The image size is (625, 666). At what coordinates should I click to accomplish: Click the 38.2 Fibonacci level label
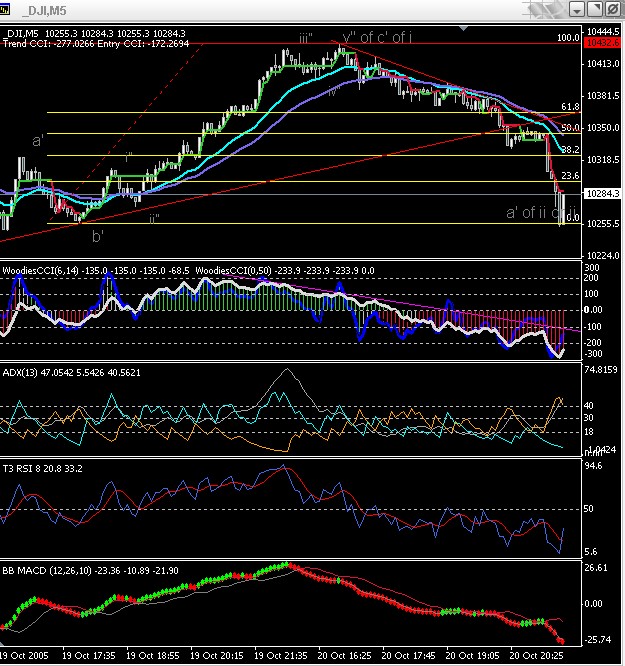click(570, 150)
